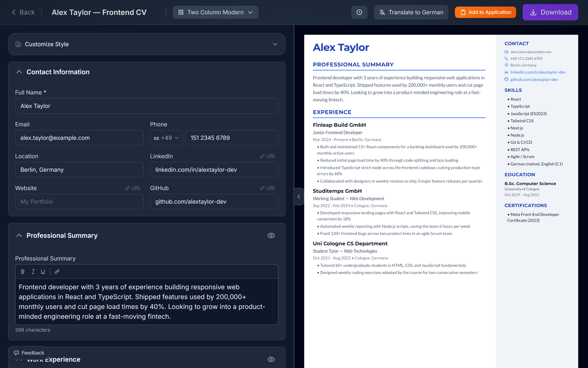This screenshot has width=588, height=368.
Task: Click the URL link icon next to LinkedIn
Action: (268, 156)
